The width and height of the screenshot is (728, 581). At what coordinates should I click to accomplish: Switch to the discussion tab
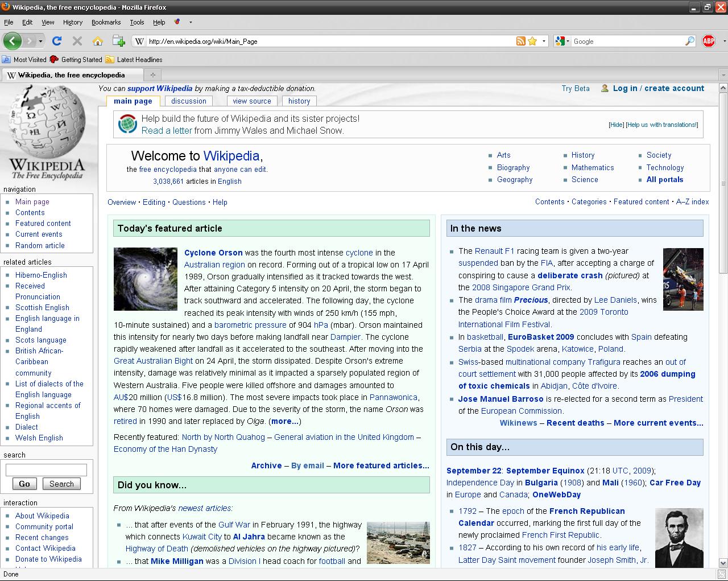click(189, 101)
